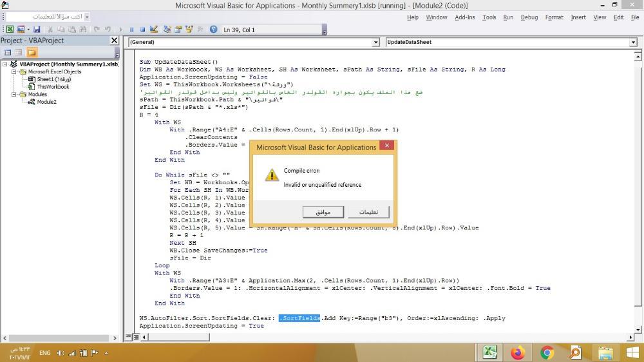Toggle Design Mode icon in toolbar
This screenshot has width=644, height=362.
point(154,30)
